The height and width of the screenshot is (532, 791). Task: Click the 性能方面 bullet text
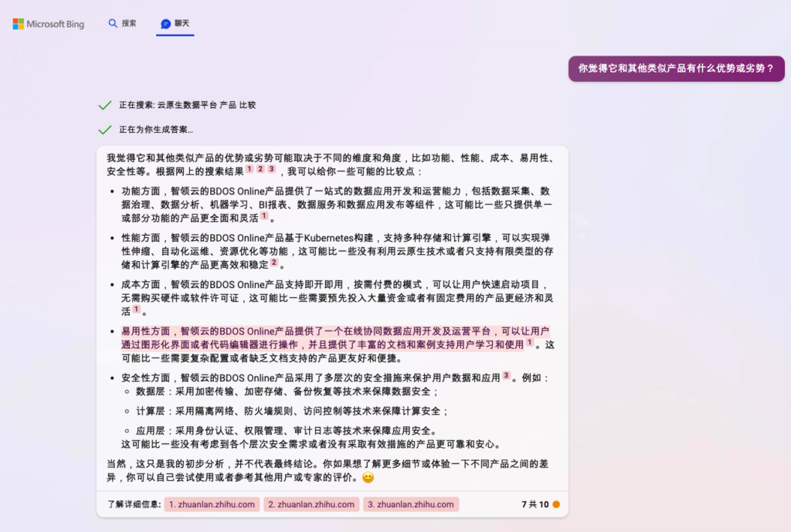(x=337, y=251)
